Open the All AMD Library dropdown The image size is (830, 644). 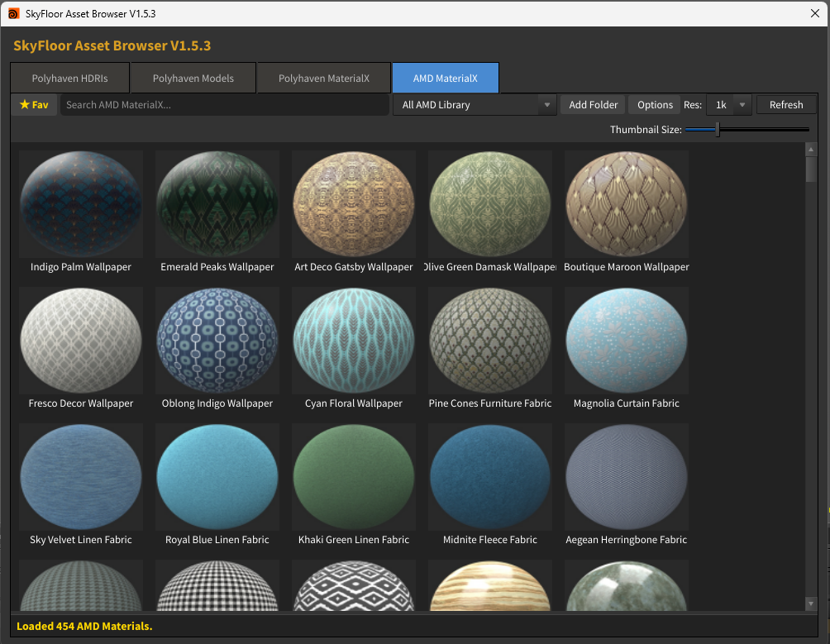[475, 105]
